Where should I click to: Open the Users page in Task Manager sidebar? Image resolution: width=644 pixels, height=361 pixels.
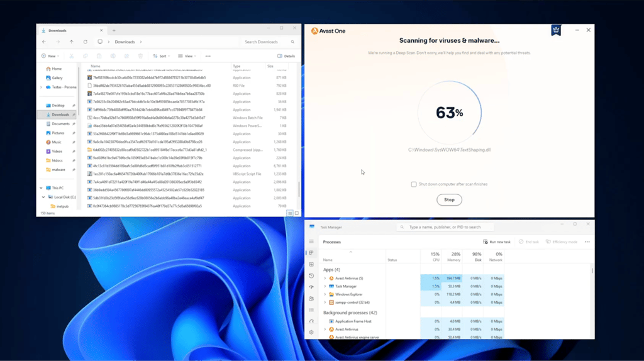(311, 299)
